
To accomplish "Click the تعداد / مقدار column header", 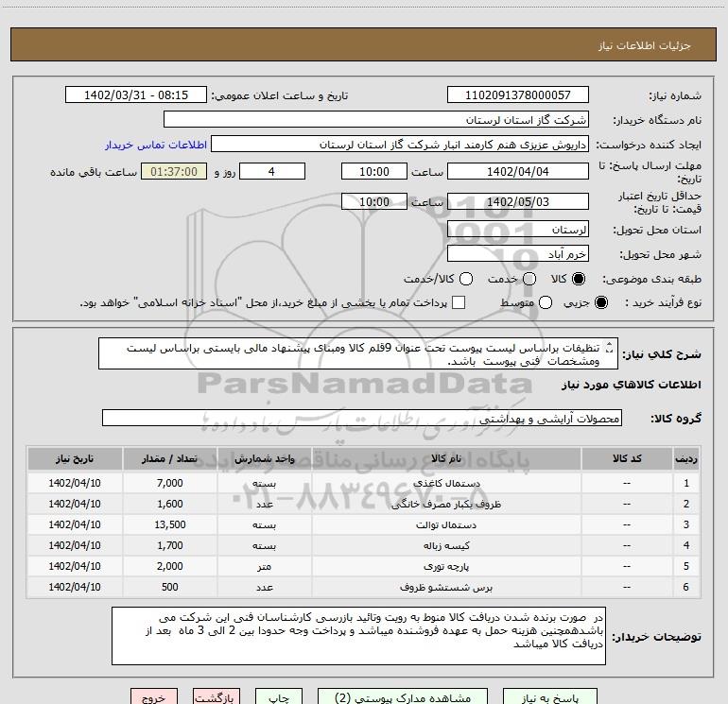I will tap(170, 458).
